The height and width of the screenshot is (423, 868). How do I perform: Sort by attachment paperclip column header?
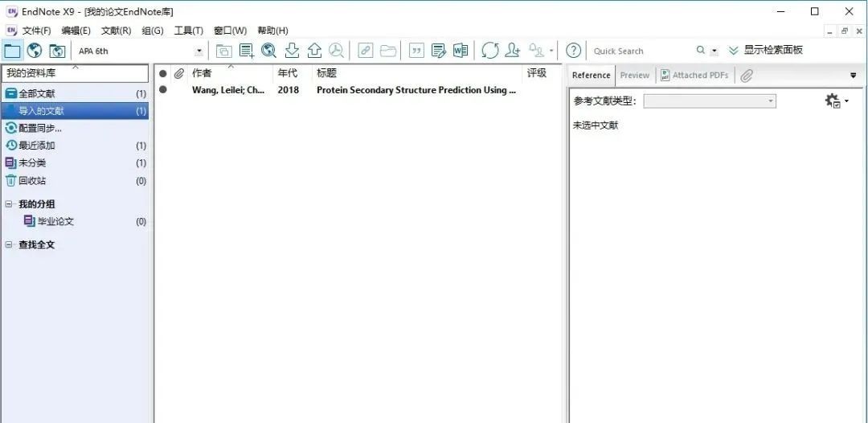(x=178, y=74)
